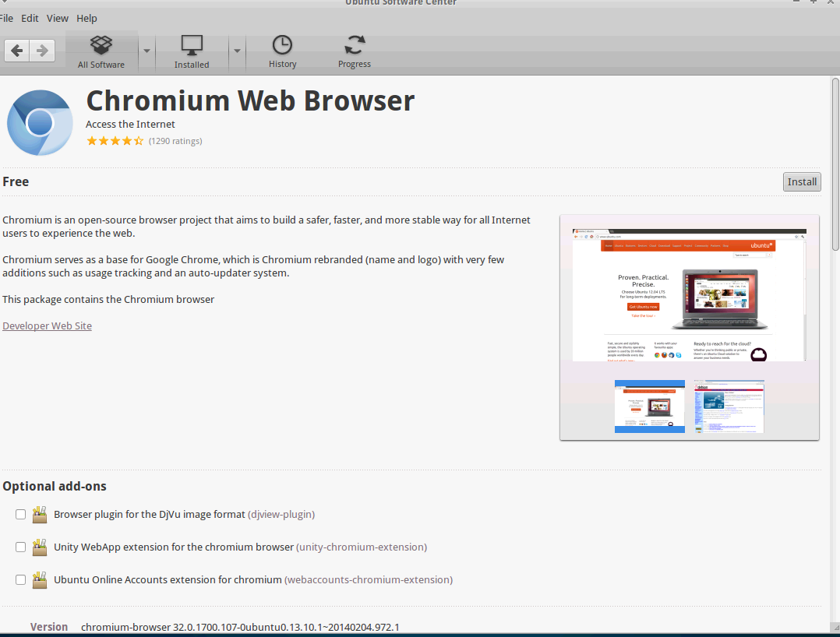Go back with the left arrow button
Screen dimensions: 840x637
(16, 51)
